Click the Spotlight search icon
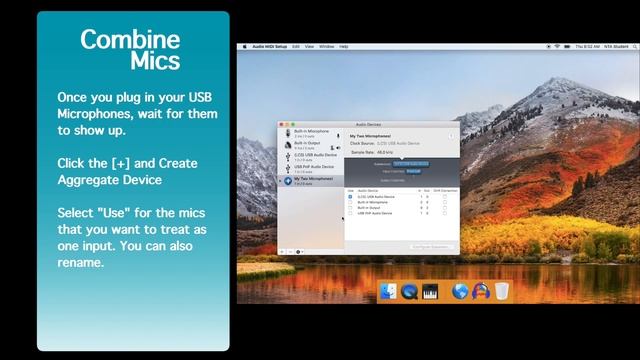Image resolution: width=640 pixels, height=360 pixels. coord(635,47)
